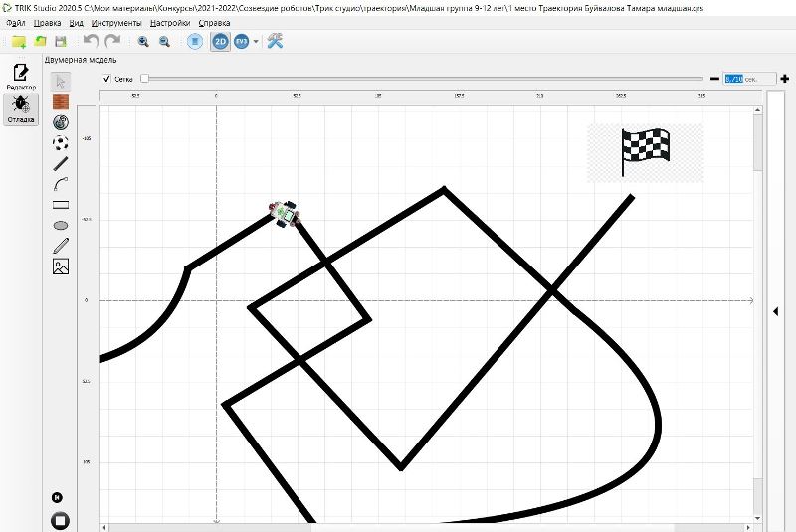Image resolution: width=796 pixels, height=532 pixels.
Task: Uncheck the Сетка grid checkbox
Action: click(x=108, y=78)
